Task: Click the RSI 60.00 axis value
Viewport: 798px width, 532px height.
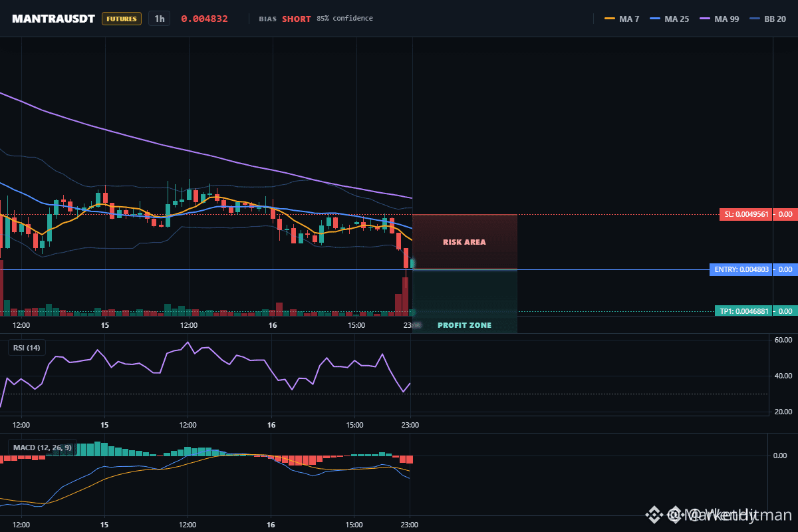Action: (x=784, y=340)
